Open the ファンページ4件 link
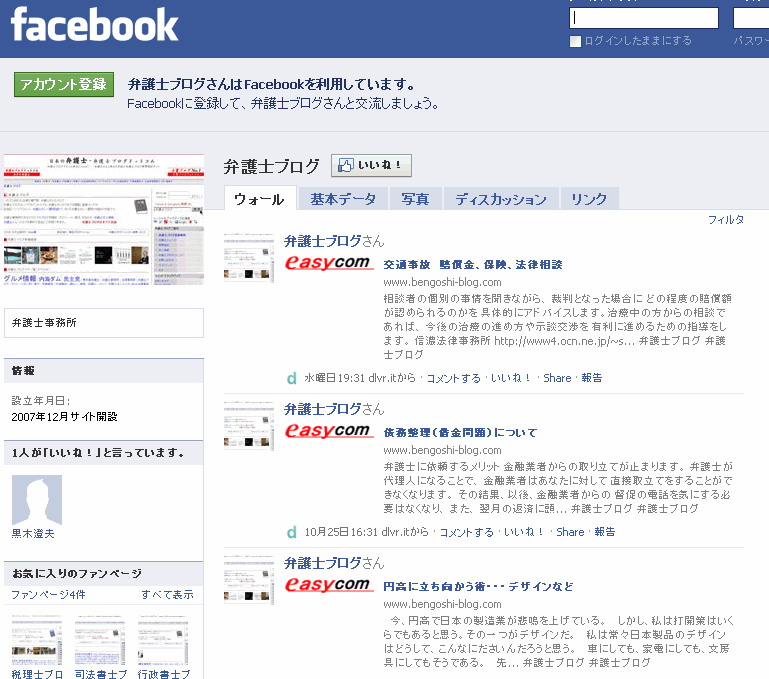This screenshot has width=769, height=679. coord(48,595)
